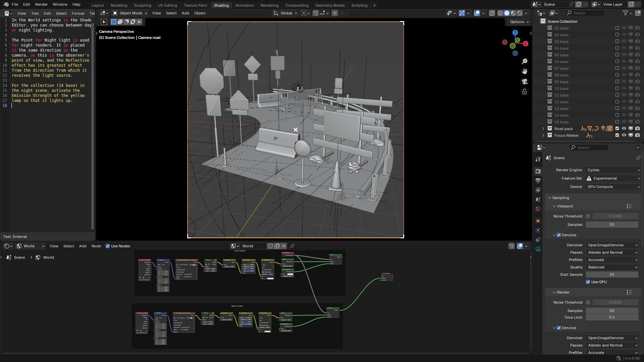
Task: Uncheck the Viewport Denoise checkbox
Action: (559, 235)
